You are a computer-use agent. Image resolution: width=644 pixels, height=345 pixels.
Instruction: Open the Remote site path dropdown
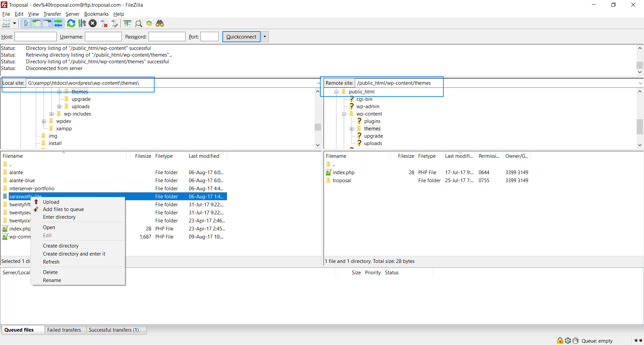coord(640,83)
